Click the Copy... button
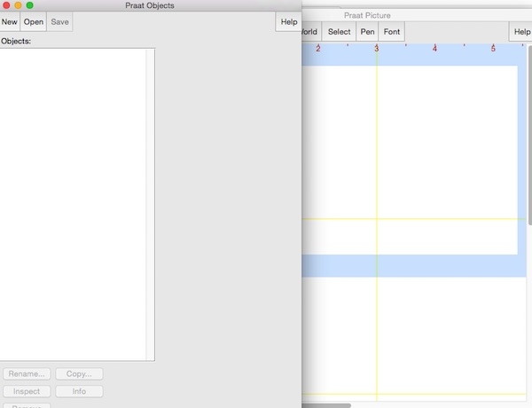 [79, 373]
